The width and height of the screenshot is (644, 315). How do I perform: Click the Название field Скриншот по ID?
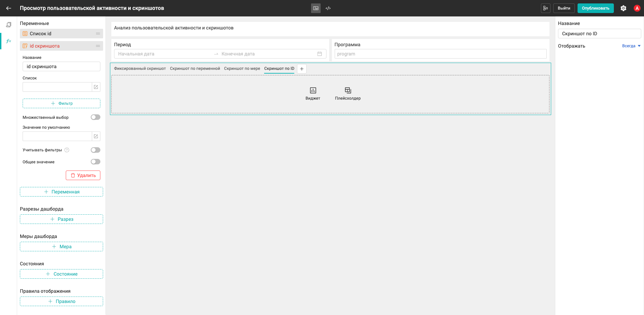click(599, 34)
